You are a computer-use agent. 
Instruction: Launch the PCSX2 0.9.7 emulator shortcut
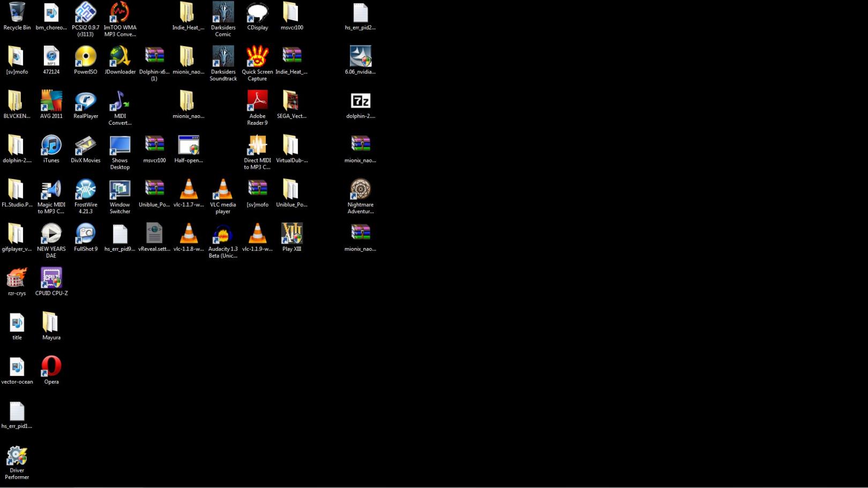86,12
